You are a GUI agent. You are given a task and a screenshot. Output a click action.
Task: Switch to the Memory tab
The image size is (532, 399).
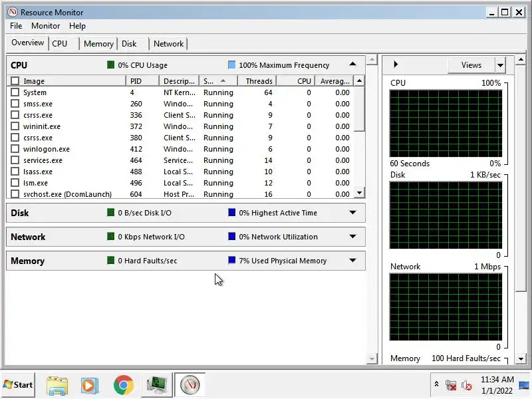click(98, 43)
